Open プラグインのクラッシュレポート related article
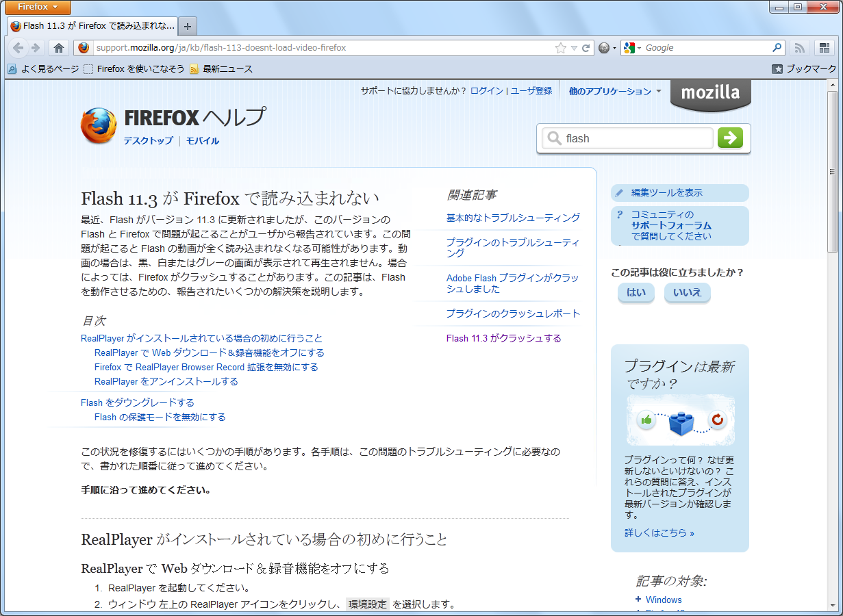The image size is (843, 616). tap(513, 313)
